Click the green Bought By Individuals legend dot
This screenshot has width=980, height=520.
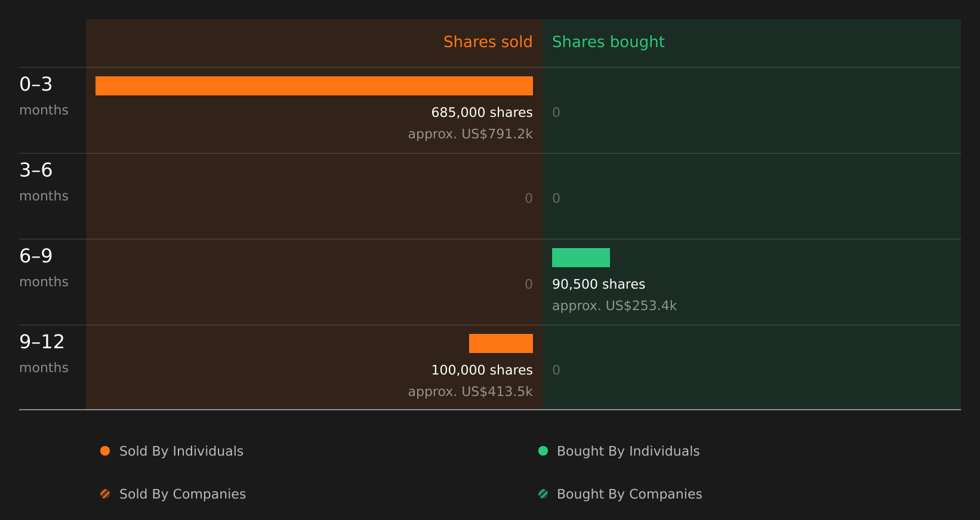coord(543,451)
